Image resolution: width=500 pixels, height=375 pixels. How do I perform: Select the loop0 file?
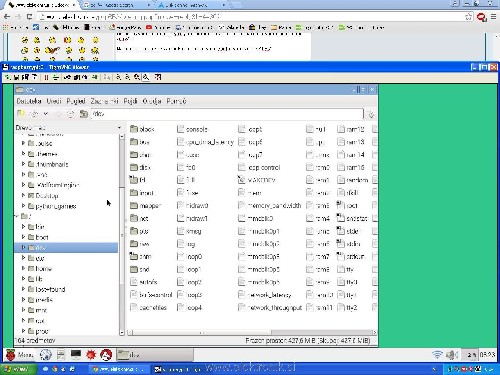[x=190, y=257]
